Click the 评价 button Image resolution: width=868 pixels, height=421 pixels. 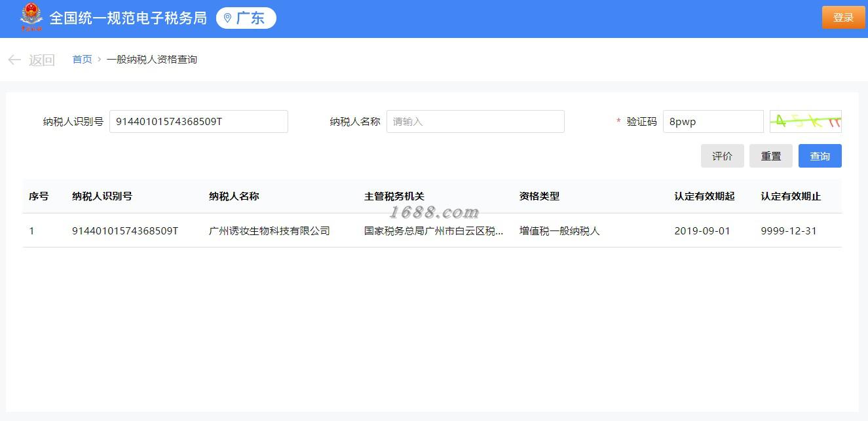tap(722, 156)
